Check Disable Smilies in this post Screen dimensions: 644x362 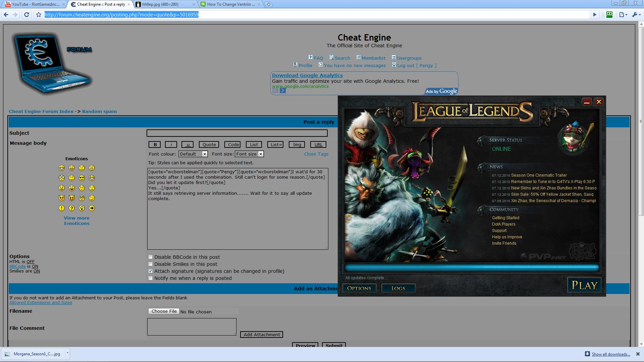click(150, 264)
